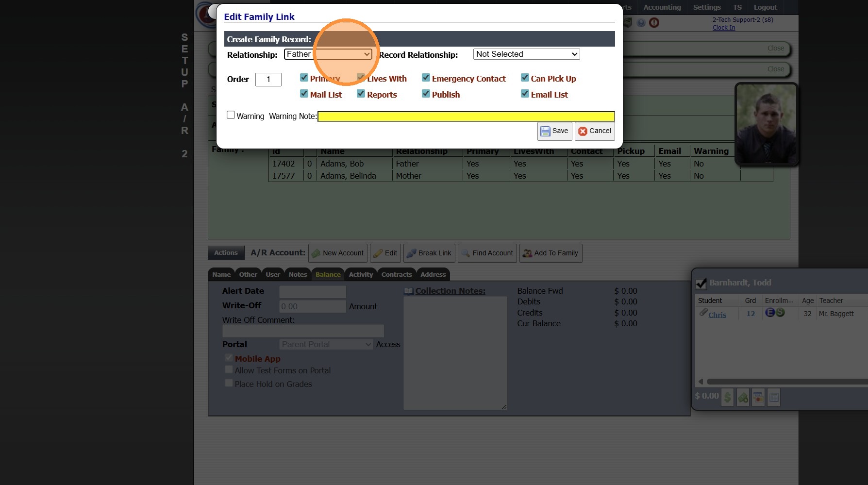Viewport: 868px width, 485px height.
Task: Open the ledger table icon in family panel
Action: click(774, 397)
